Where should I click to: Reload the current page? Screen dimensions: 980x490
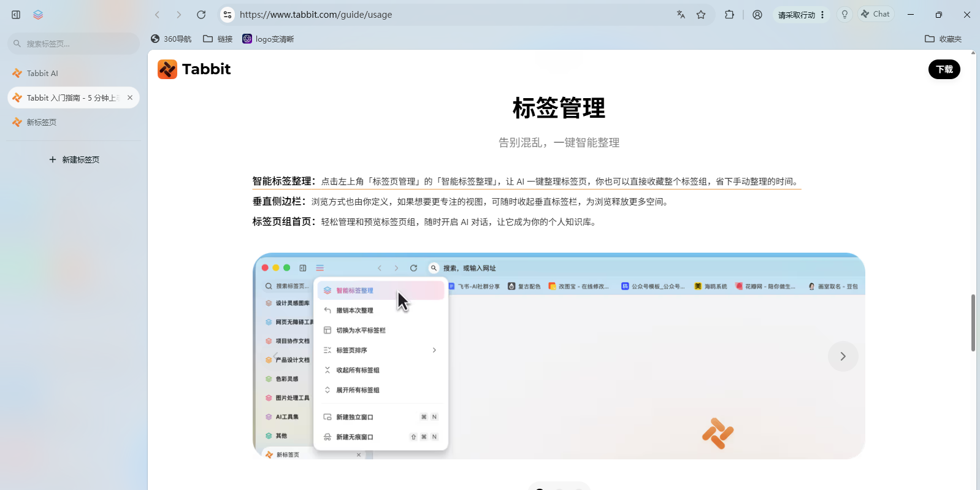pyautogui.click(x=201, y=15)
